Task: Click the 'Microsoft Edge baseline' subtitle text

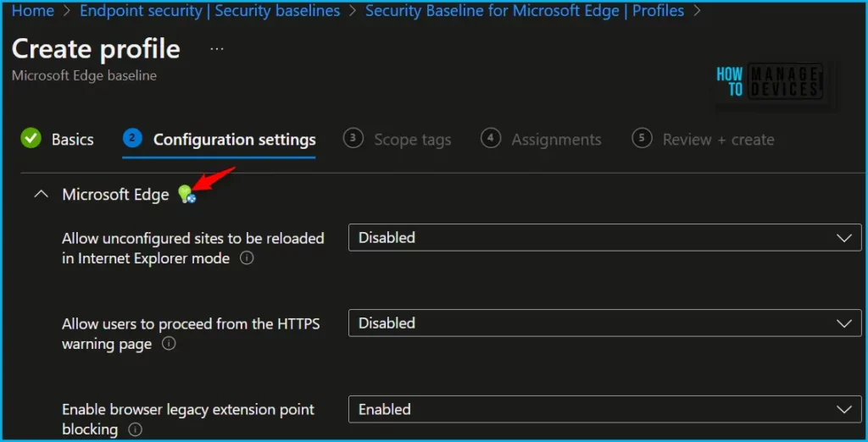Action: (84, 75)
